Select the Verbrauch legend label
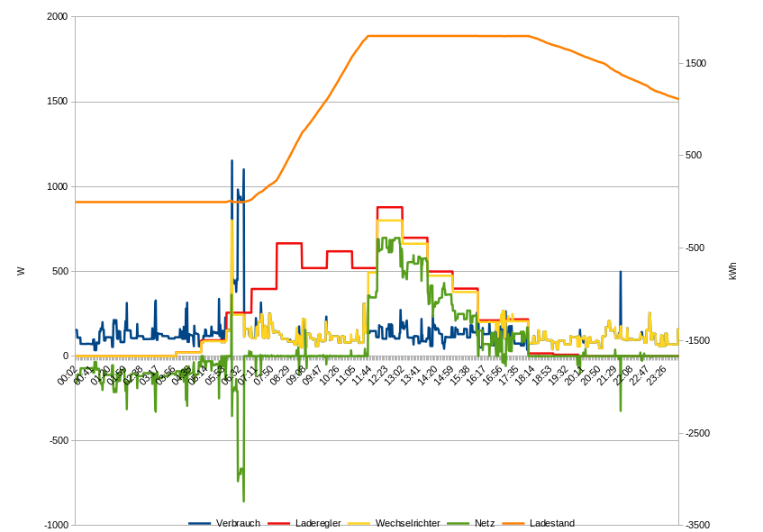The width and height of the screenshot is (763, 532). click(238, 523)
